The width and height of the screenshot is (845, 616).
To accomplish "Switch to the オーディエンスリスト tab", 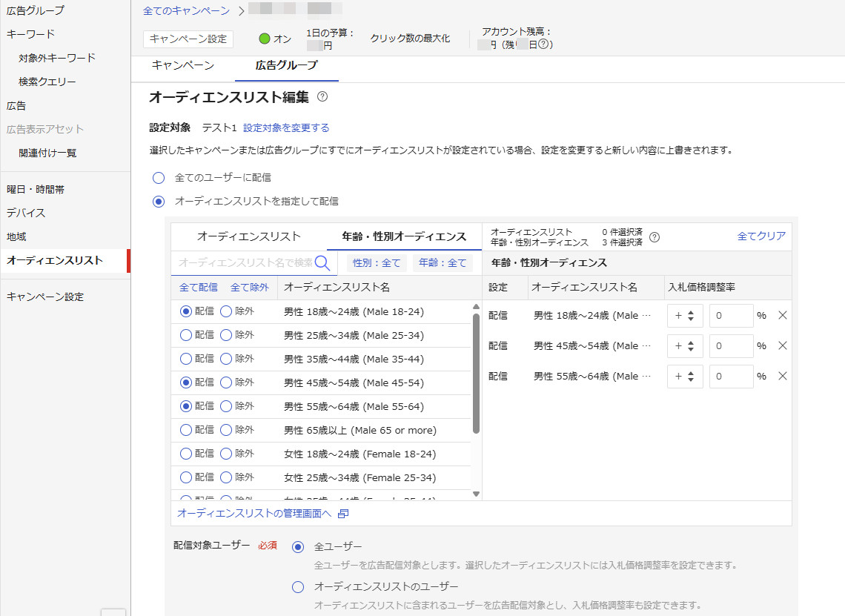I will 249,236.
